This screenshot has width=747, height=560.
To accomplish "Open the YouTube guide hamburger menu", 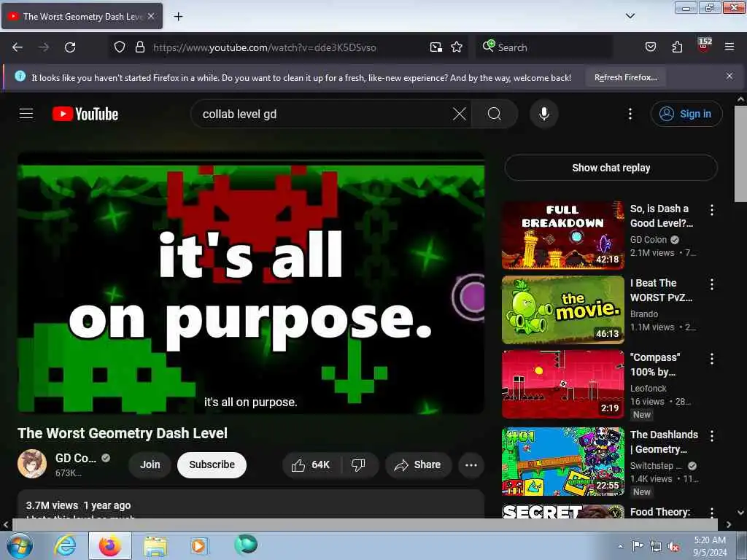I will [26, 113].
